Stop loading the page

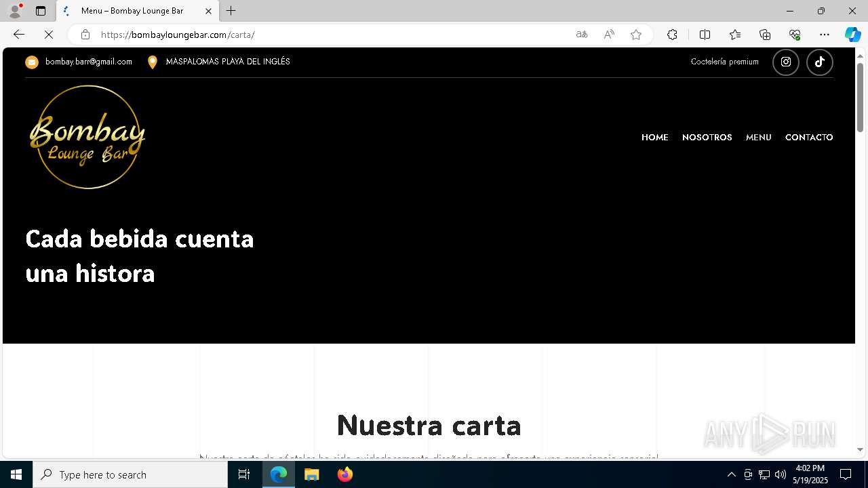click(x=49, y=35)
